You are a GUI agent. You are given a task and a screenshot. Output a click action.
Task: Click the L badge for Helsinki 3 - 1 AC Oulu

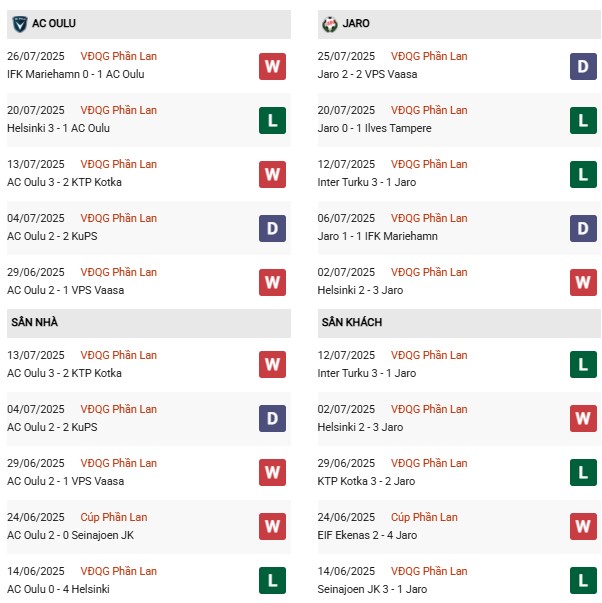pos(272,120)
